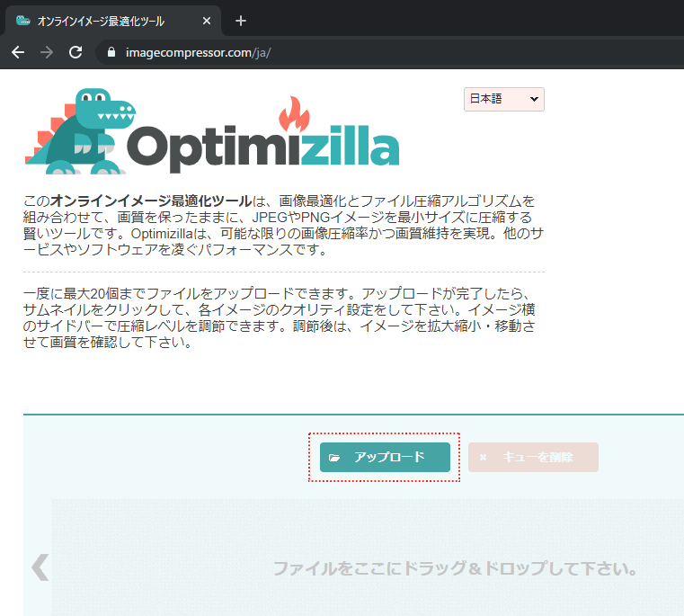The height and width of the screenshot is (616, 684).
Task: Click the text 一度に最大20個まで
Action: point(71,293)
